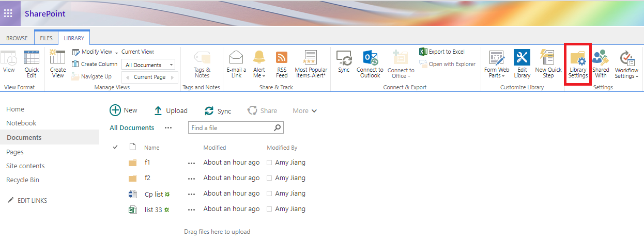Click Open with Explorer
Image resolution: width=644 pixels, height=241 pixels.
[447, 64]
